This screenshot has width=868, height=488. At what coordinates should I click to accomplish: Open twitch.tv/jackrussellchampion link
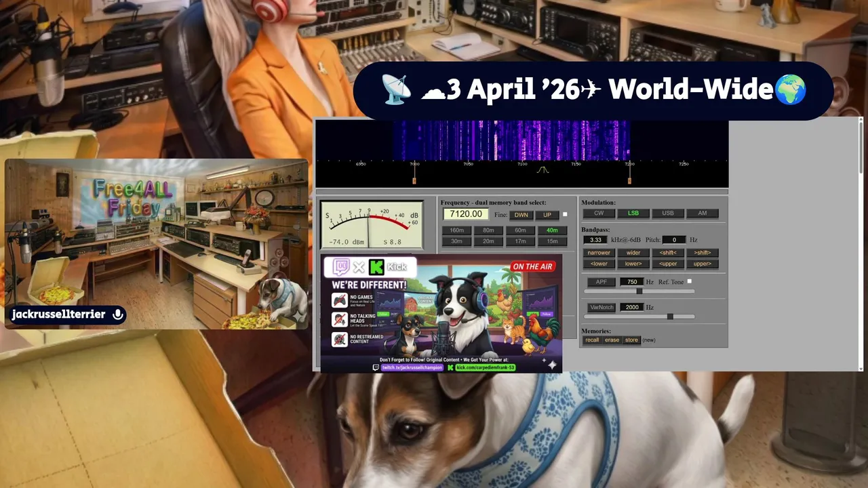click(x=412, y=367)
